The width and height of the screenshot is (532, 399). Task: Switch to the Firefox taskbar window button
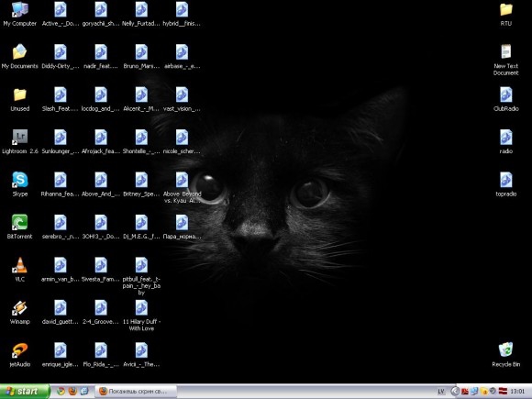click(137, 392)
